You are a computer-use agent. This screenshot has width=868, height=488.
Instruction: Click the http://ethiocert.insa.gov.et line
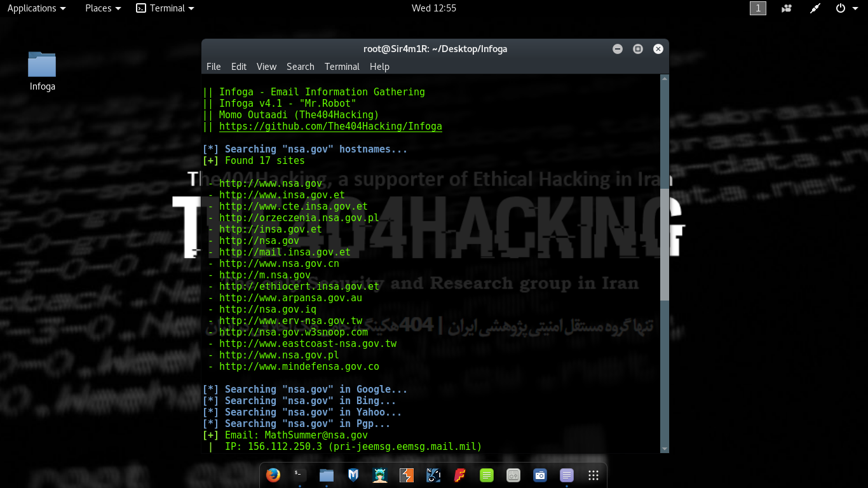point(299,287)
